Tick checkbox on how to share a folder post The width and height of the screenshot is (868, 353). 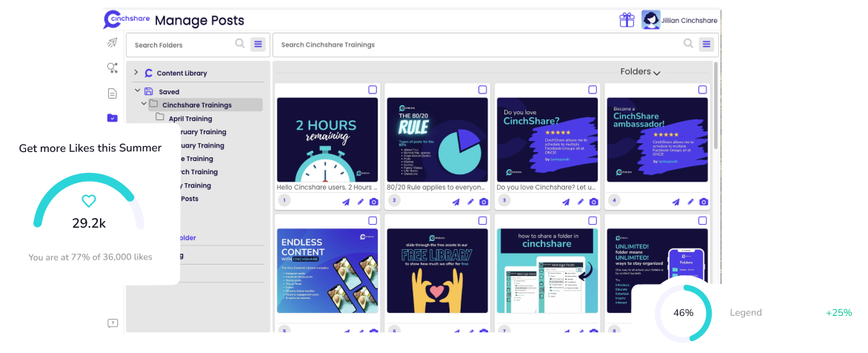click(x=592, y=220)
